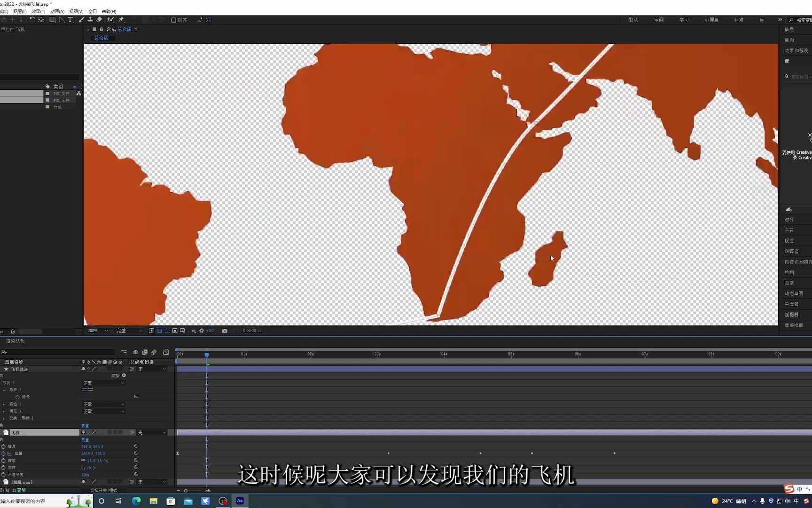
Task: Open the parent dropdown for 飞机 layer
Action: pos(152,432)
